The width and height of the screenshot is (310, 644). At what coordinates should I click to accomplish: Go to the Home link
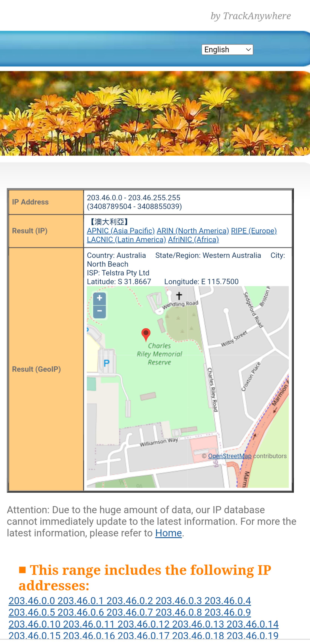[168, 533]
